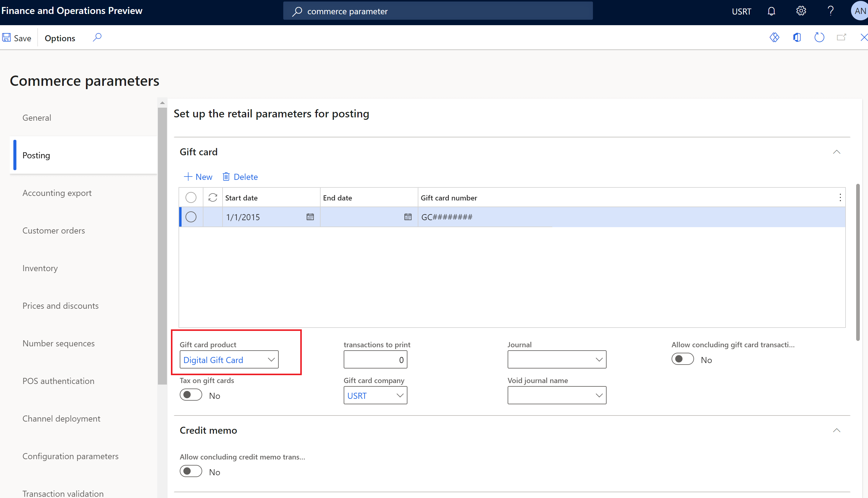Toggle the Tax on gift cards switch
This screenshot has width=868, height=498.
pyautogui.click(x=191, y=395)
